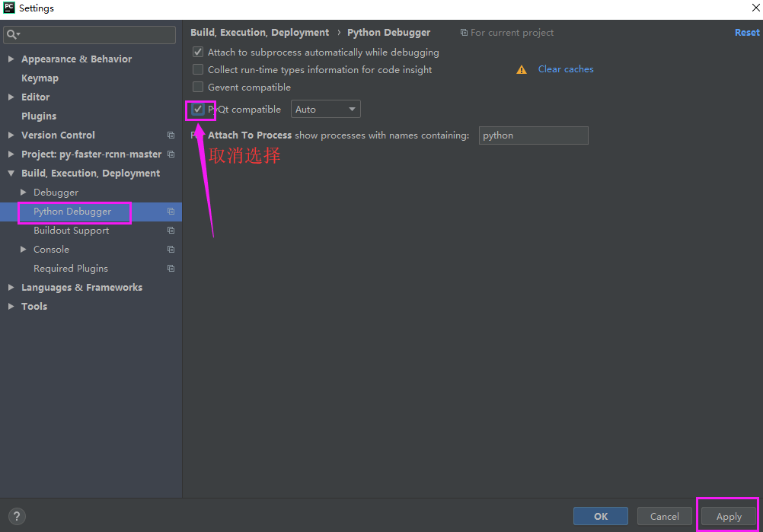Open Help via the question mark icon
The image size is (763, 532).
click(x=17, y=516)
